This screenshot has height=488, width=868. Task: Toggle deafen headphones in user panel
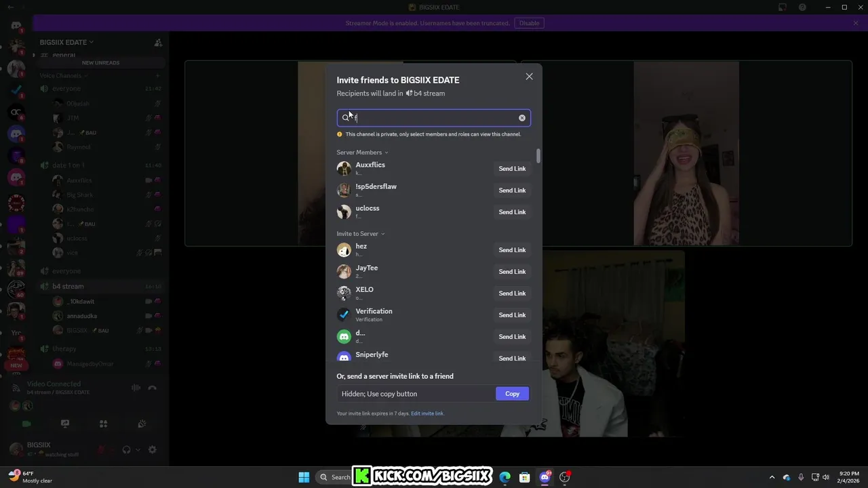pyautogui.click(x=126, y=449)
